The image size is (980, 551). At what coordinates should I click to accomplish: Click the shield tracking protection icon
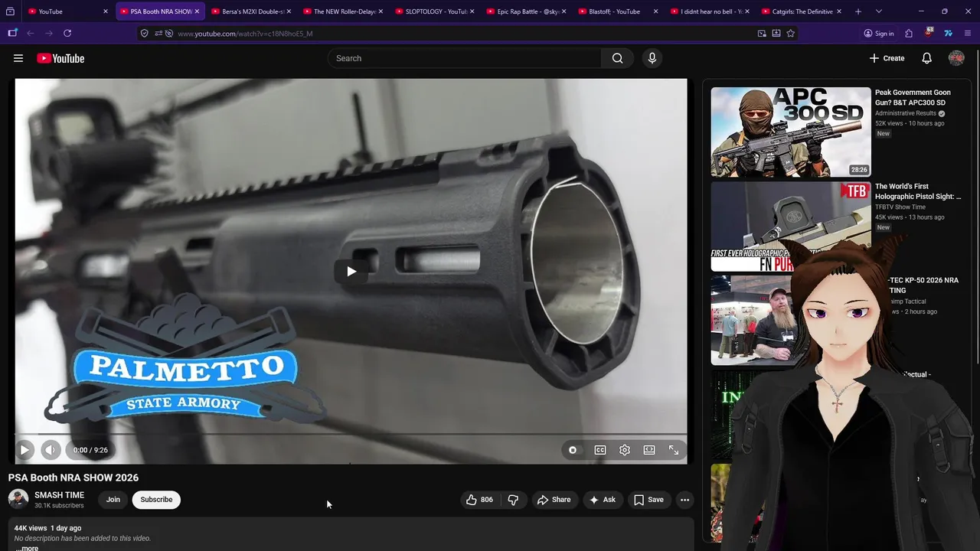tap(144, 33)
